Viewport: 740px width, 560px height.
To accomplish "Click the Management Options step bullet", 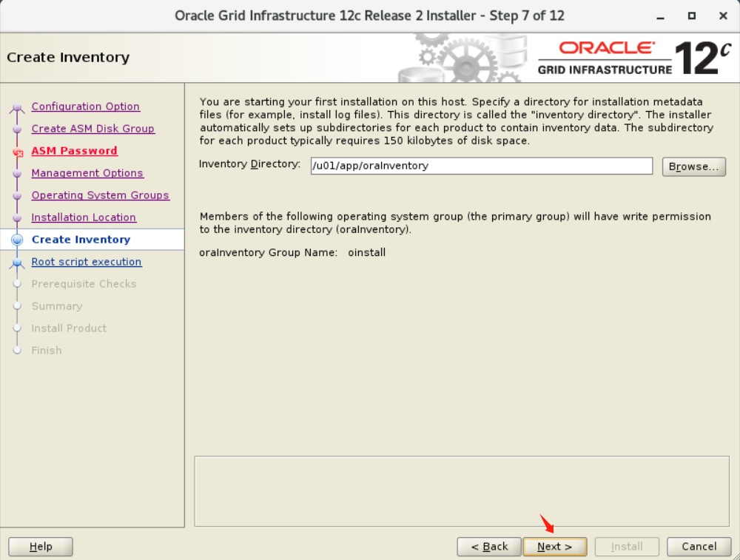I will click(x=18, y=173).
